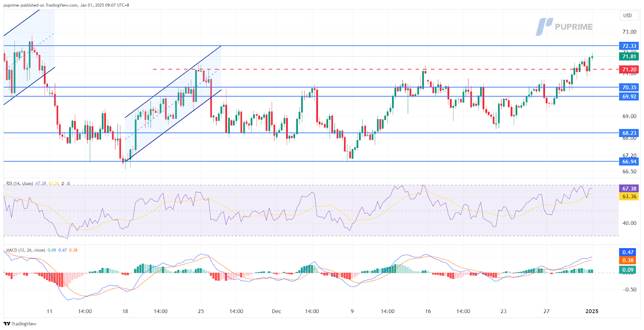Click the 27 date label on time axis
This screenshot has height=330, width=644.
point(546,311)
